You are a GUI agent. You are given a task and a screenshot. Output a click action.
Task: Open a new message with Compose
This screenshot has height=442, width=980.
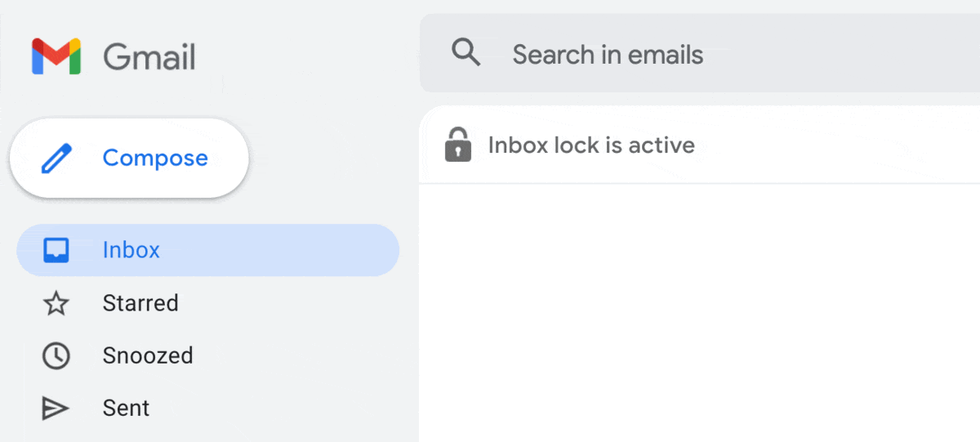(129, 158)
